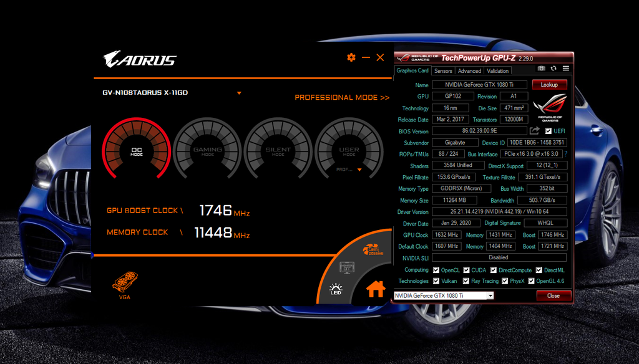
Task: Select the Gaming Mode gauge
Action: (x=207, y=149)
